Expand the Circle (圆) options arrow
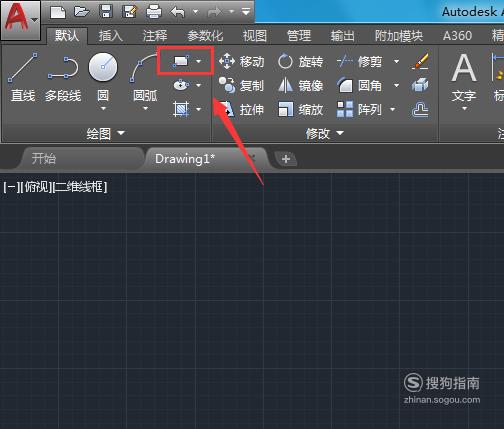 coord(103,108)
